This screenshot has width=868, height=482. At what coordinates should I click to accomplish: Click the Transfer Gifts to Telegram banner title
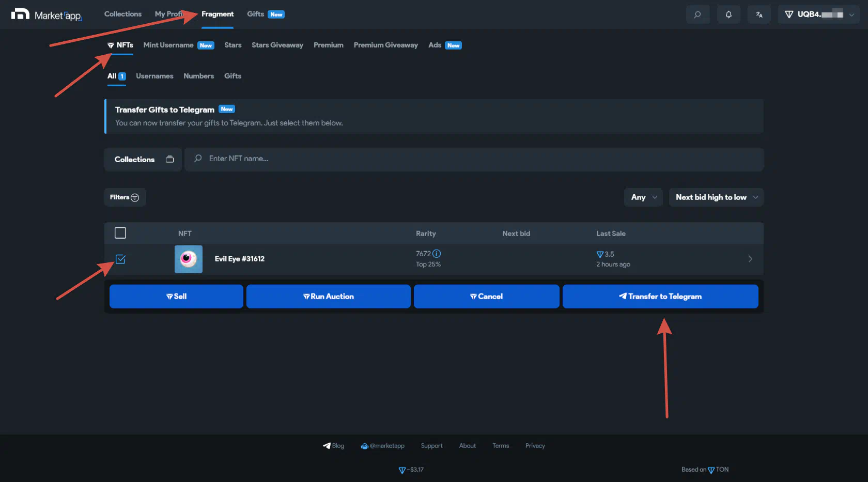pos(165,110)
